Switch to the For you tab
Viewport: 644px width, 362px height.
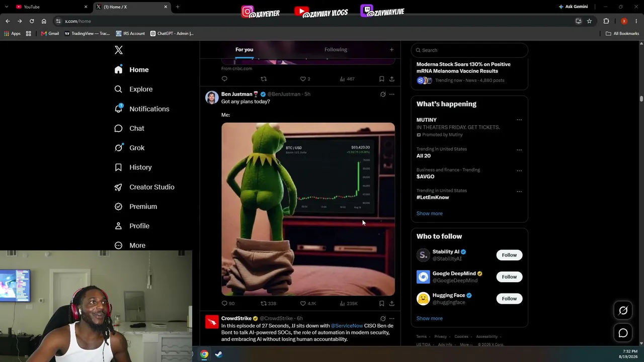click(x=245, y=49)
